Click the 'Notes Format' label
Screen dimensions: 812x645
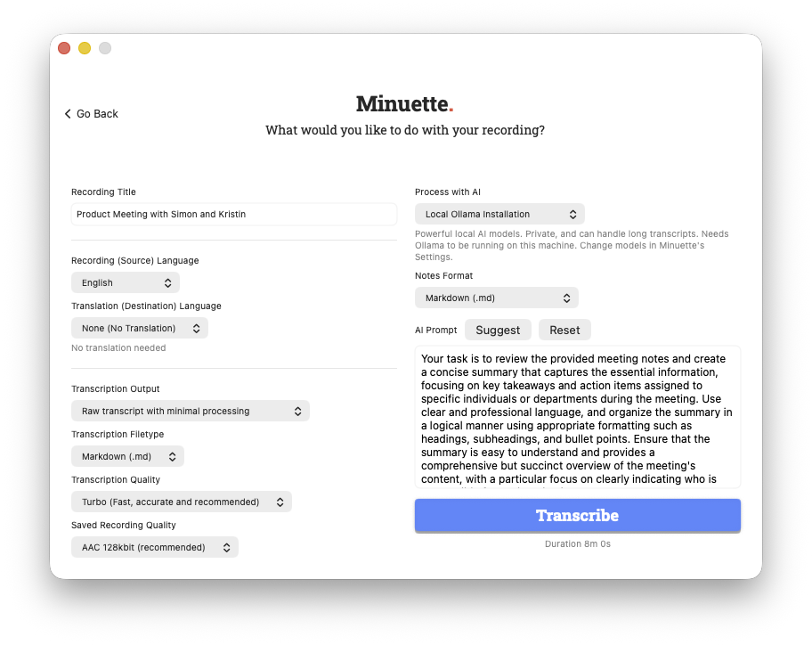[x=443, y=275]
